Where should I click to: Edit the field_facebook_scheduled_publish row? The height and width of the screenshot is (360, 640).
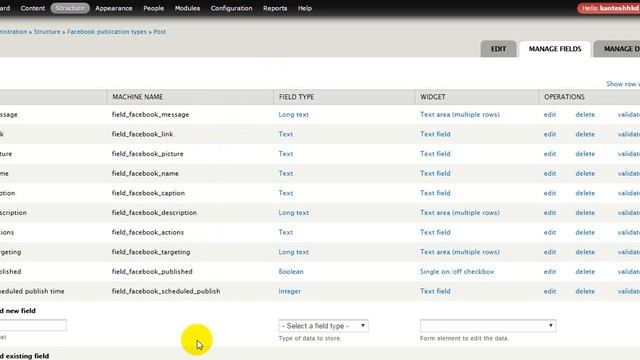550,291
